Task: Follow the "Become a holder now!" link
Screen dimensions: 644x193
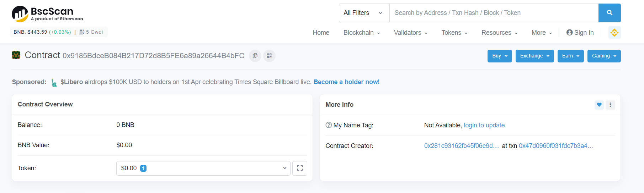Action: (x=346, y=82)
